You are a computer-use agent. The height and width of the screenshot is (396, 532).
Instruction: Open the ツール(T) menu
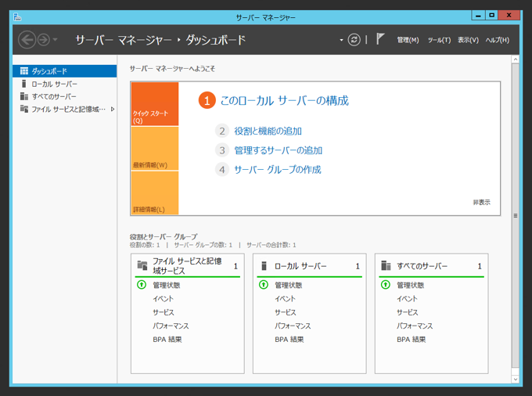click(x=439, y=40)
